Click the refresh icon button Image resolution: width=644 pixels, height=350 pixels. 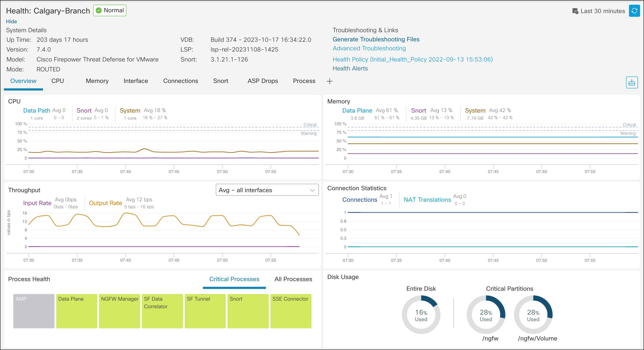tap(634, 11)
